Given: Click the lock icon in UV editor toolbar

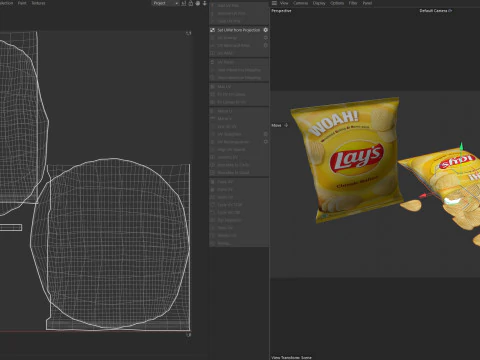Looking at the screenshot, I should [191, 3].
